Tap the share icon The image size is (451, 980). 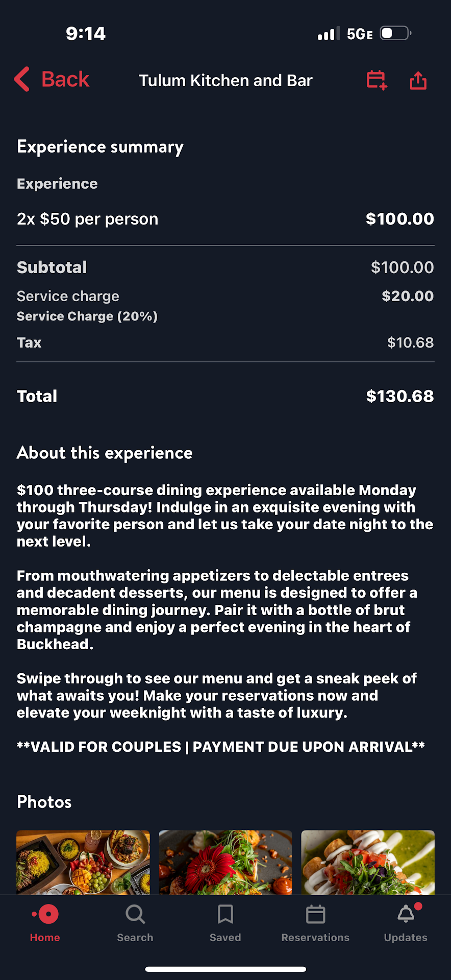418,80
